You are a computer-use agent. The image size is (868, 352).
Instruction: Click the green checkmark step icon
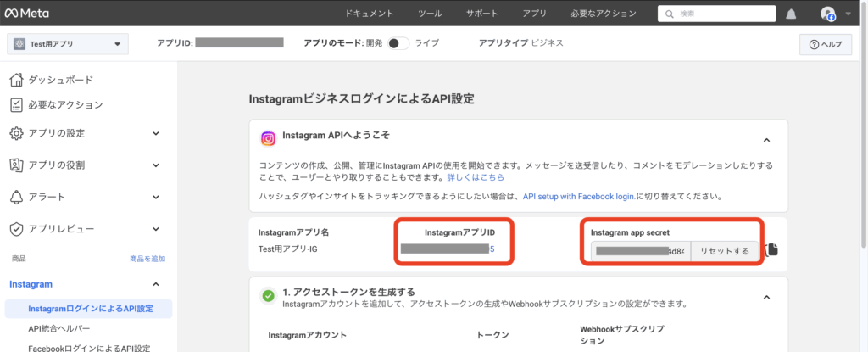tap(269, 297)
